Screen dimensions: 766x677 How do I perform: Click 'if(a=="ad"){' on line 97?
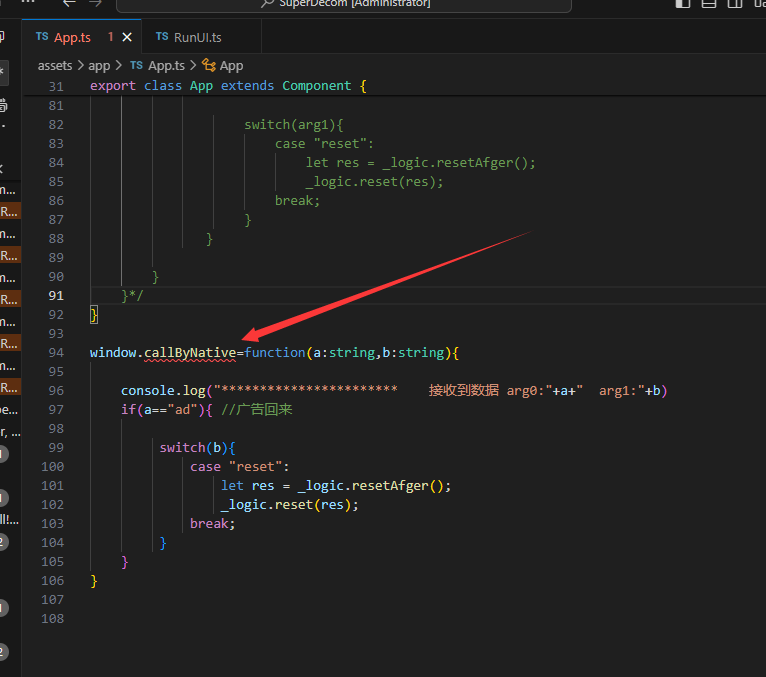167,409
